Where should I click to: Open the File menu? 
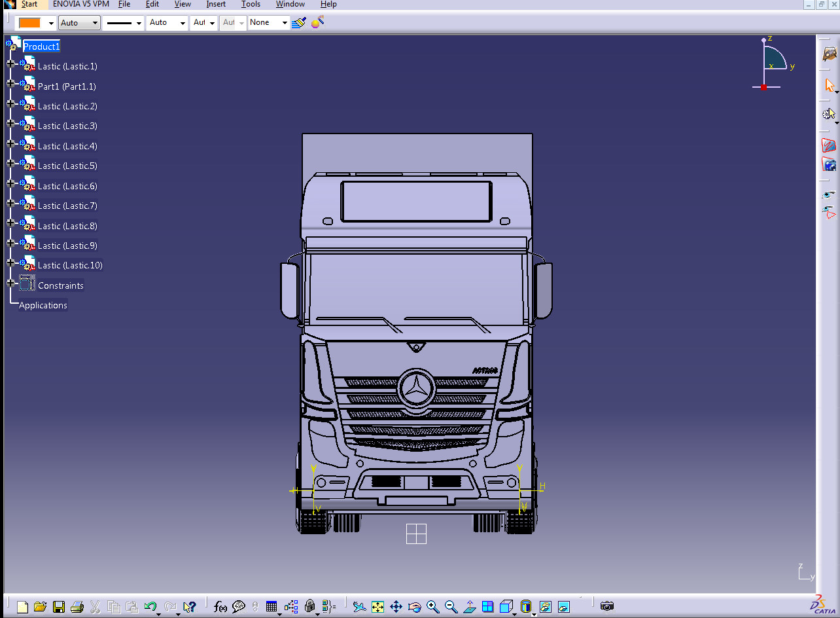click(124, 4)
